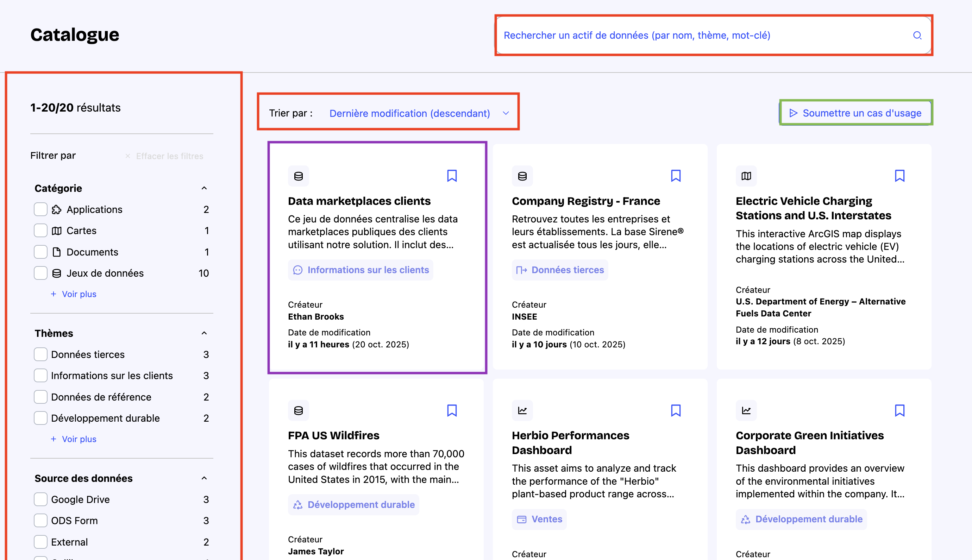Viewport: 972px width, 560px height.
Task: Click the search magnifier icon
Action: tap(917, 36)
